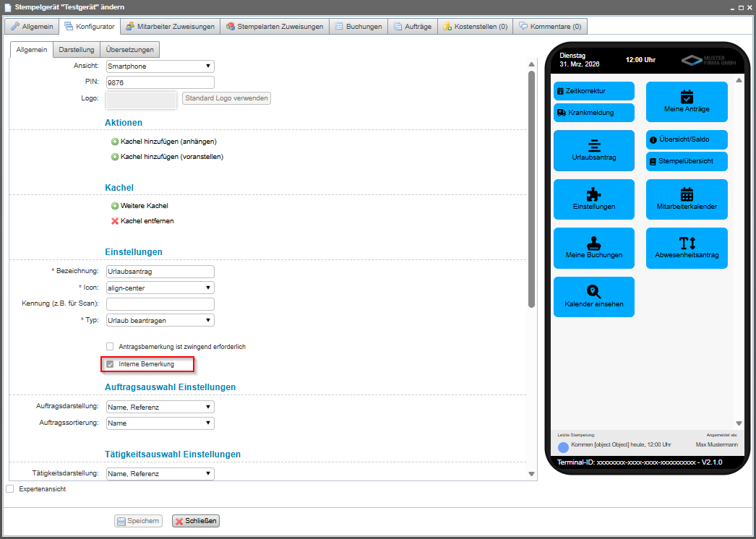756x539 pixels.
Task: Click the Schließen button
Action: (x=195, y=521)
